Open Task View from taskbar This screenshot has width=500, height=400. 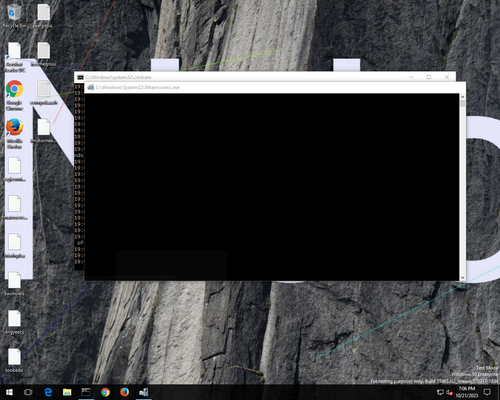click(28, 392)
